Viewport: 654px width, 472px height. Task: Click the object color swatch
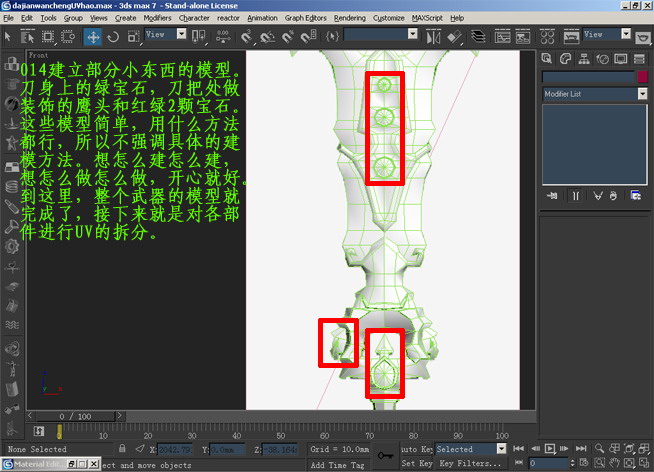click(x=641, y=77)
